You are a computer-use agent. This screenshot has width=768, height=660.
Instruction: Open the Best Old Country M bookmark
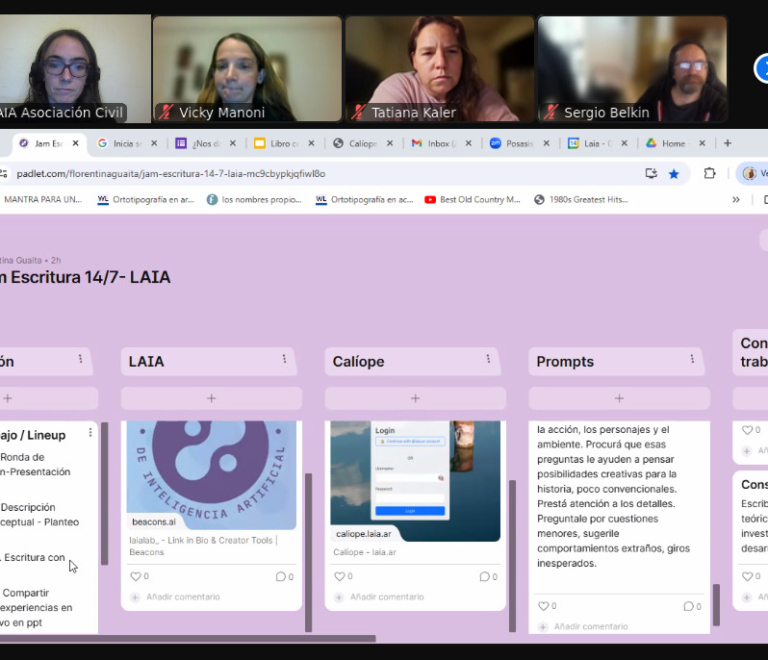[473, 200]
